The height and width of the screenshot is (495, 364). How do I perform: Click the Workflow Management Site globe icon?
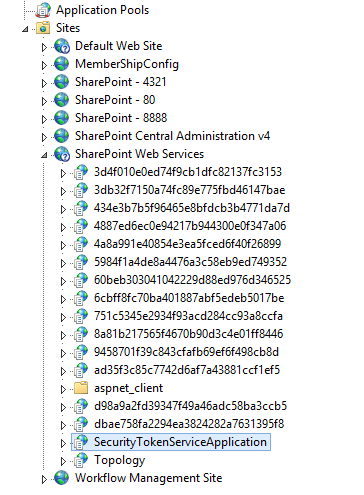click(x=62, y=478)
